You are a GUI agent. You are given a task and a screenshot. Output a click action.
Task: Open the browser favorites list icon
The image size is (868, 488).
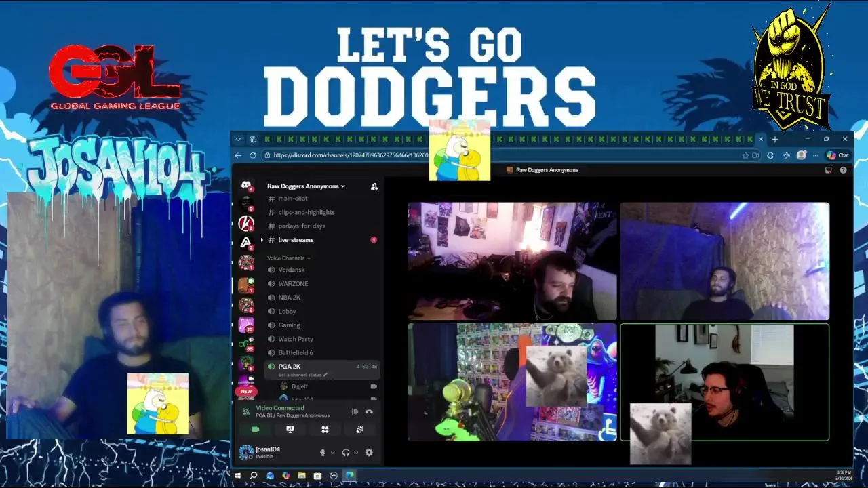[x=786, y=155]
